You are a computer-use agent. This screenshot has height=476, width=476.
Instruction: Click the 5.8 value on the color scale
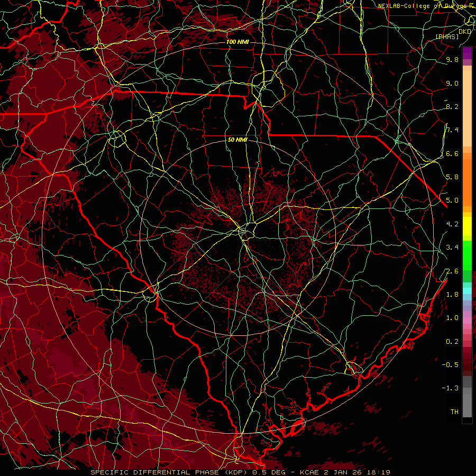click(x=452, y=177)
